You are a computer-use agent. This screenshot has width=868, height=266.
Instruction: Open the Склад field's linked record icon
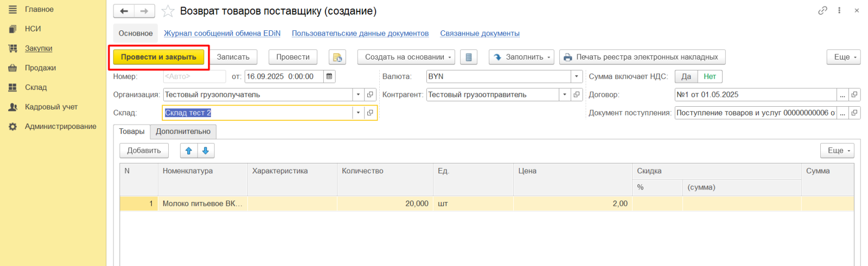pyautogui.click(x=370, y=113)
